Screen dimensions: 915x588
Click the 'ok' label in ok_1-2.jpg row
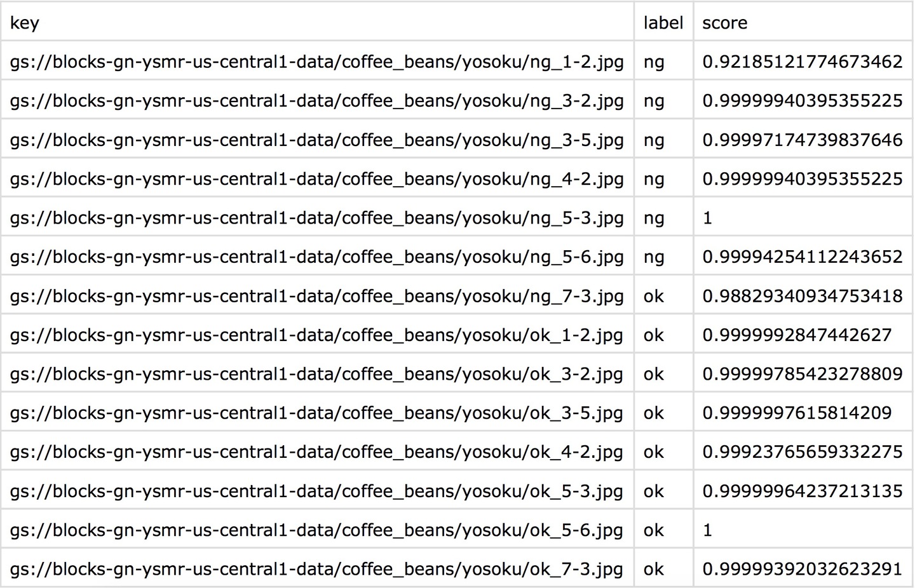tap(654, 335)
